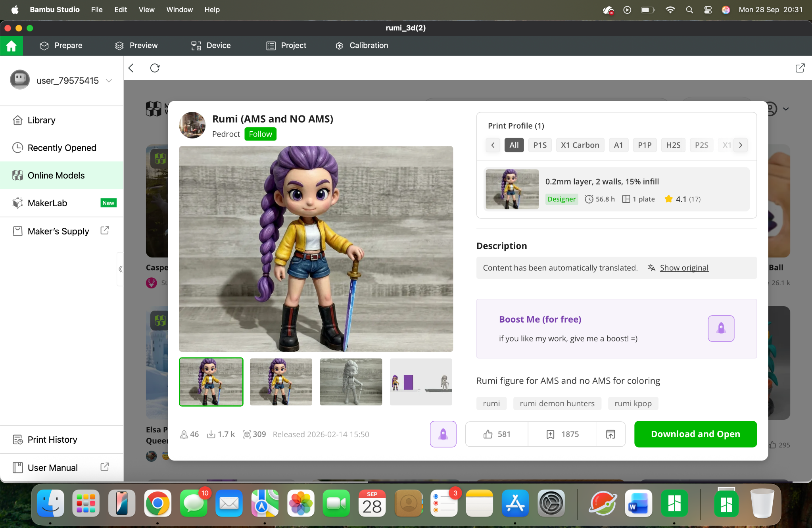Like the model with thumbs-up 581
The image size is (812, 528).
tap(497, 434)
